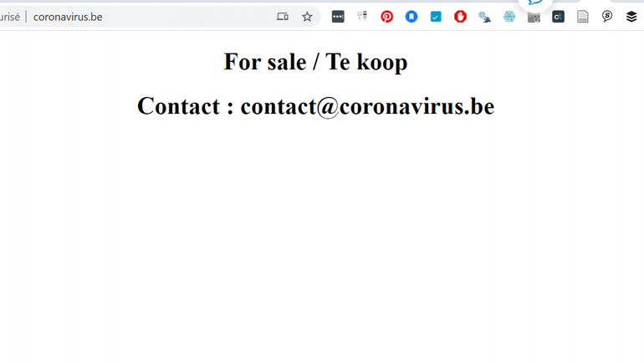The width and height of the screenshot is (644, 362).
Task: Bookmark this page with the star icon
Action: point(307,17)
